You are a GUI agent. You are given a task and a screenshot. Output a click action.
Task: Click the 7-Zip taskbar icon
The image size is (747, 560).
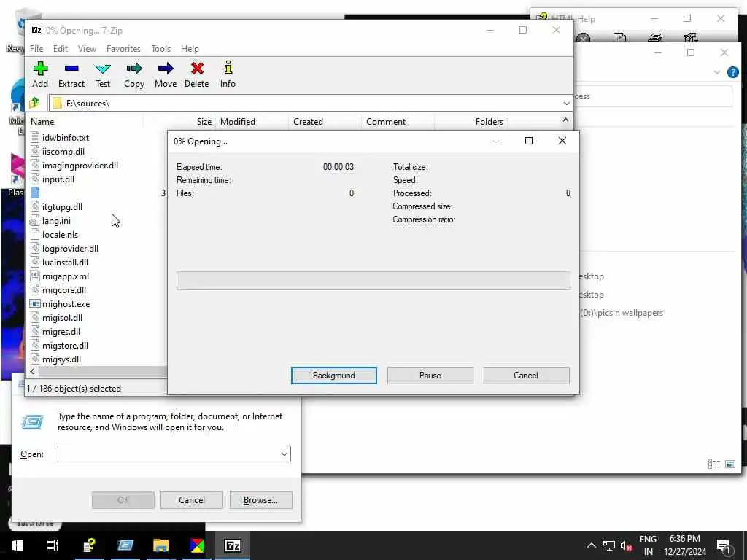point(233,545)
